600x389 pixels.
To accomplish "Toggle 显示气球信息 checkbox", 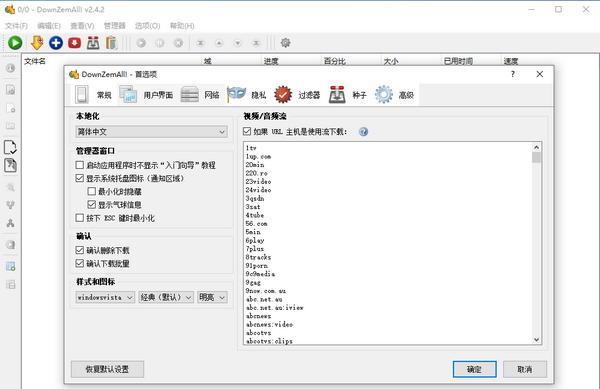I will (91, 204).
